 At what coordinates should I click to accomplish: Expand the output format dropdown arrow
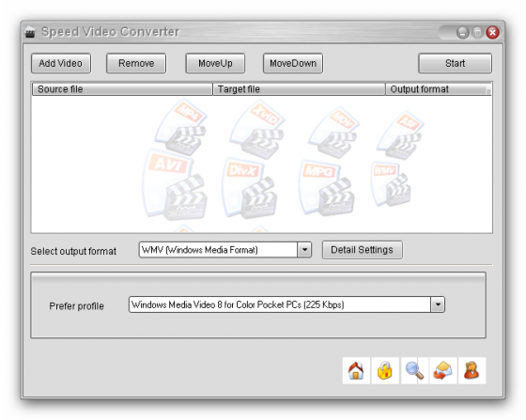(304, 250)
